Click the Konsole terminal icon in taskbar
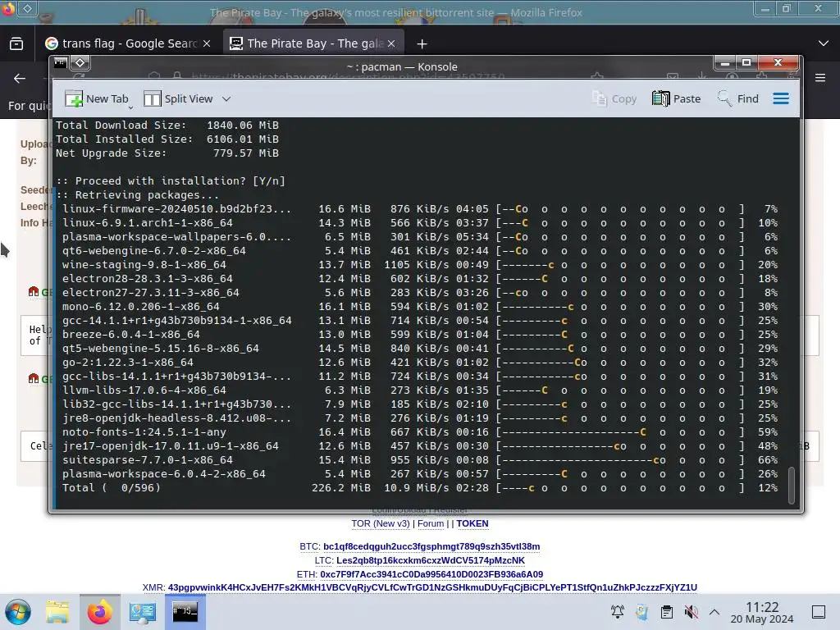 185,612
